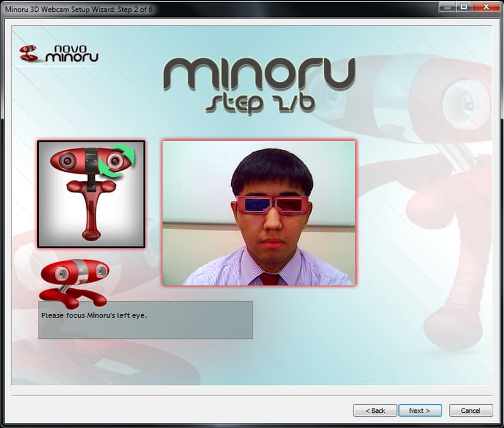
Task: Close the setup wizard window
Action: click(x=486, y=7)
